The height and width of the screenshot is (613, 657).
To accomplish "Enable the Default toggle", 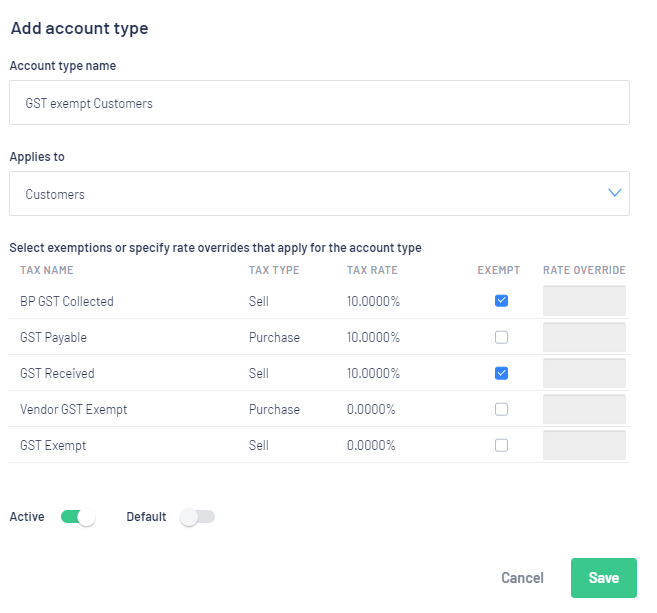I will 197,517.
